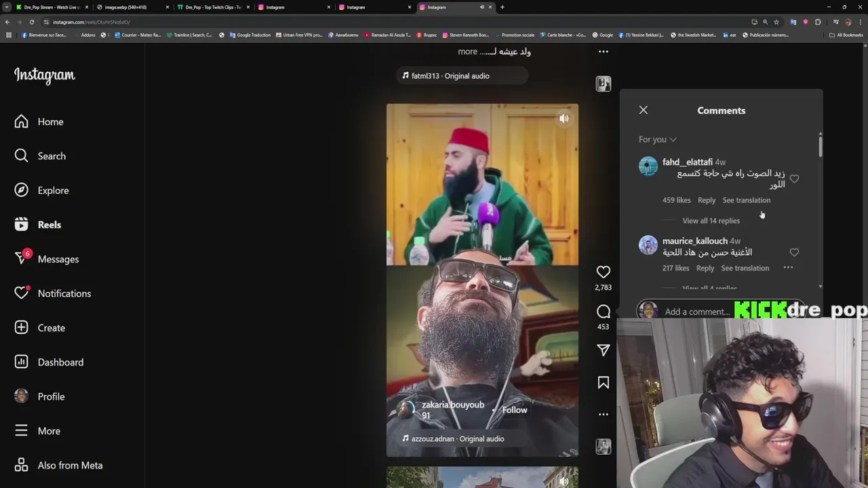The image size is (868, 488).
Task: View 217 likes on second comment
Action: click(675, 268)
